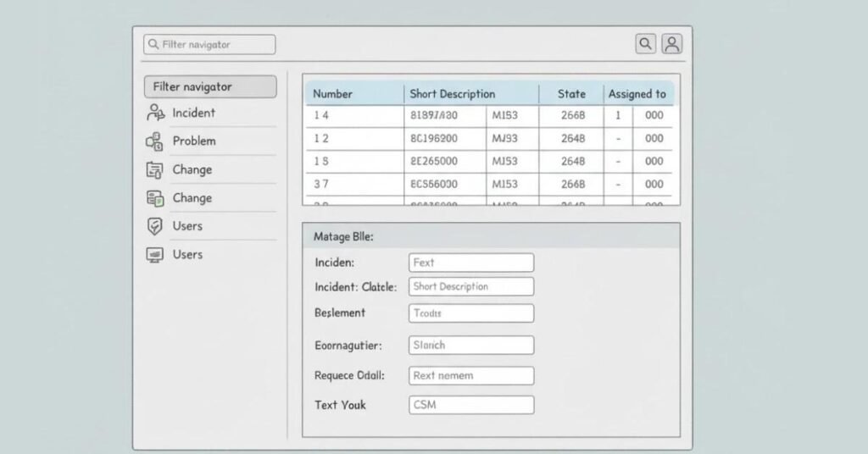
Task: Click '000' cell in row 1 5
Action: [x=654, y=162]
